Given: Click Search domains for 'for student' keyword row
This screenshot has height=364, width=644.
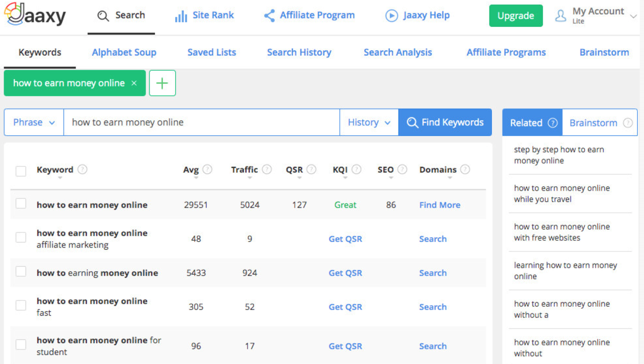Looking at the screenshot, I should 433,346.
